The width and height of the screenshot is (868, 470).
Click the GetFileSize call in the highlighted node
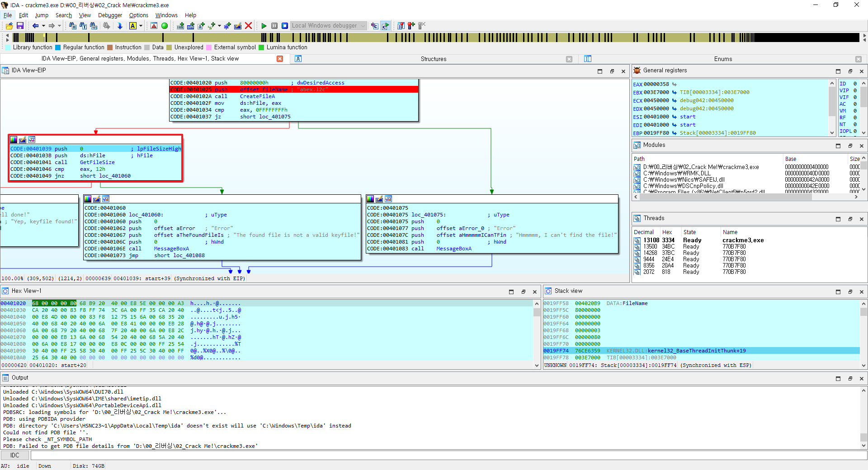97,162
